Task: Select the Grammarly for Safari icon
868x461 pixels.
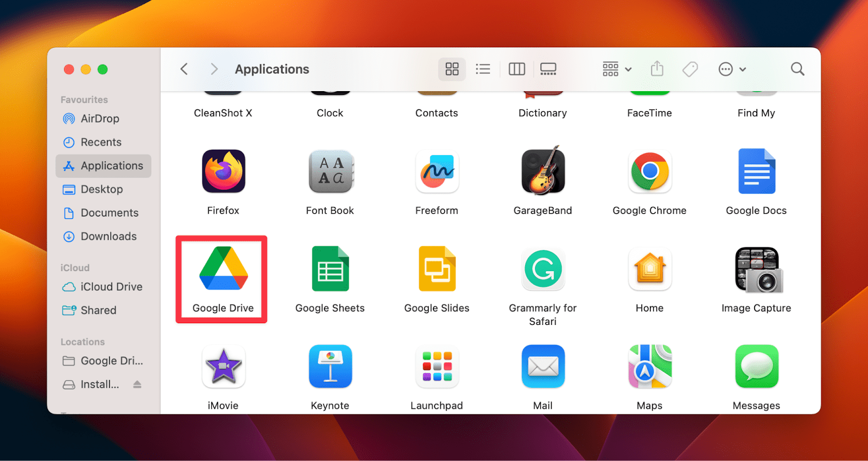Action: tap(543, 269)
